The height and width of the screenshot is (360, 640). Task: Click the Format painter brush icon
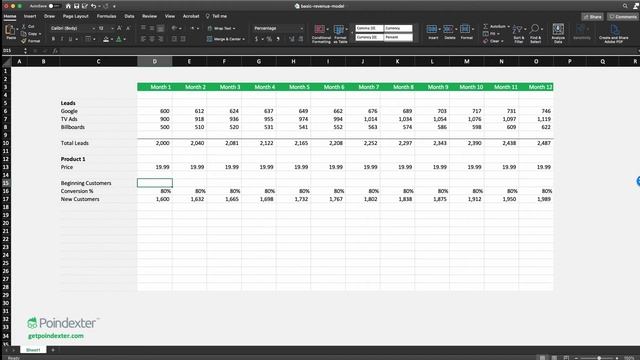tap(24, 41)
